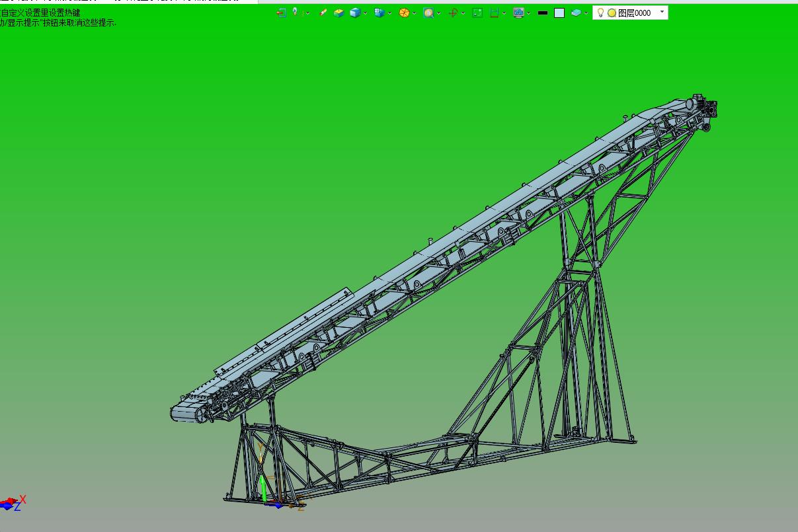This screenshot has height=532, width=798.
Task: Activate the magnifier zoom tool
Action: click(x=428, y=13)
